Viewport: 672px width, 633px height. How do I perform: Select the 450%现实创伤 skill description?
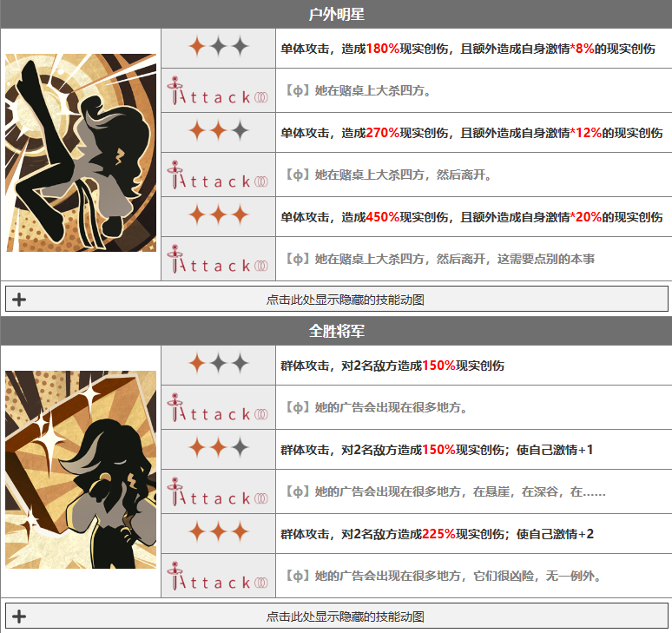[471, 217]
